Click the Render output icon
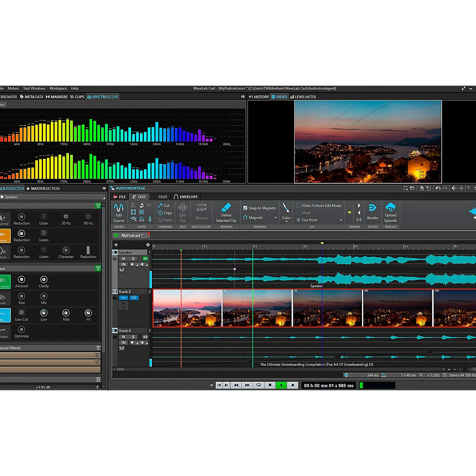This screenshot has width=476, height=476. pyautogui.click(x=373, y=208)
